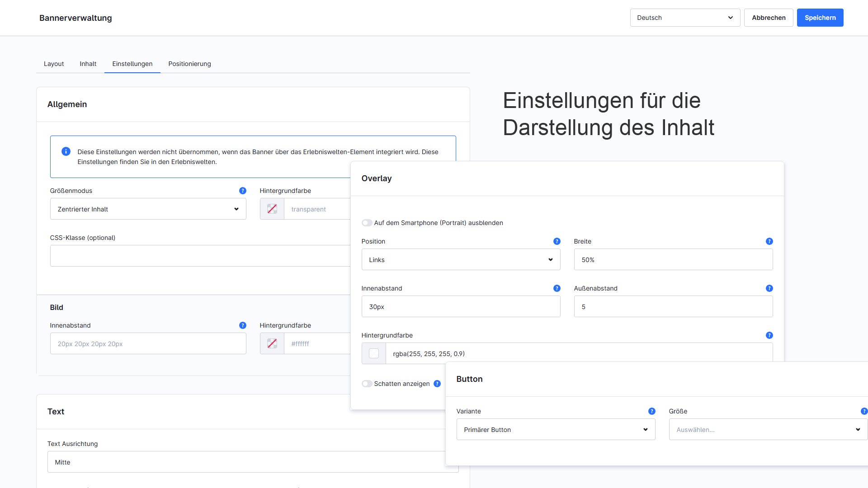Click the Bild Innenabstand input field
Viewport: 868px width, 488px height.
click(148, 343)
